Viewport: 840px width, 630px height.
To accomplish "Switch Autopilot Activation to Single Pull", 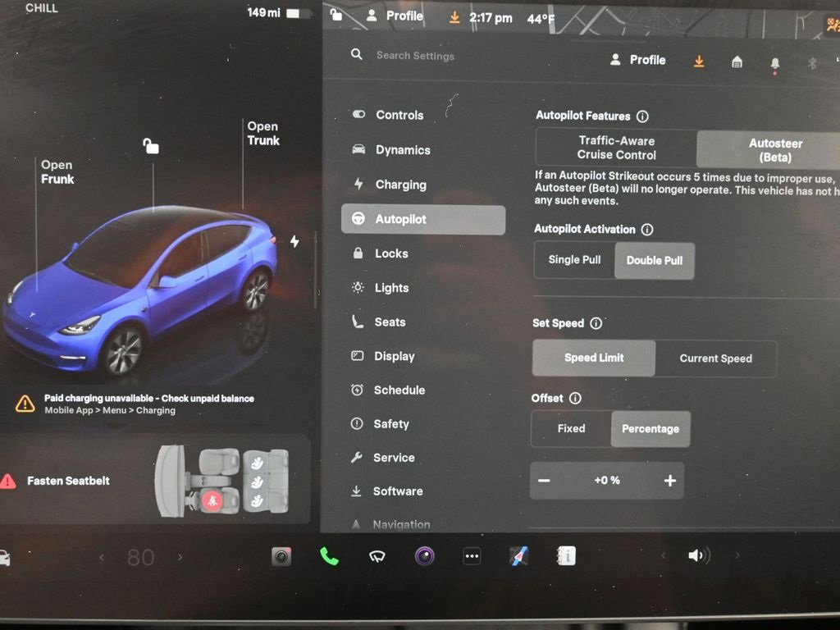I will [x=574, y=260].
